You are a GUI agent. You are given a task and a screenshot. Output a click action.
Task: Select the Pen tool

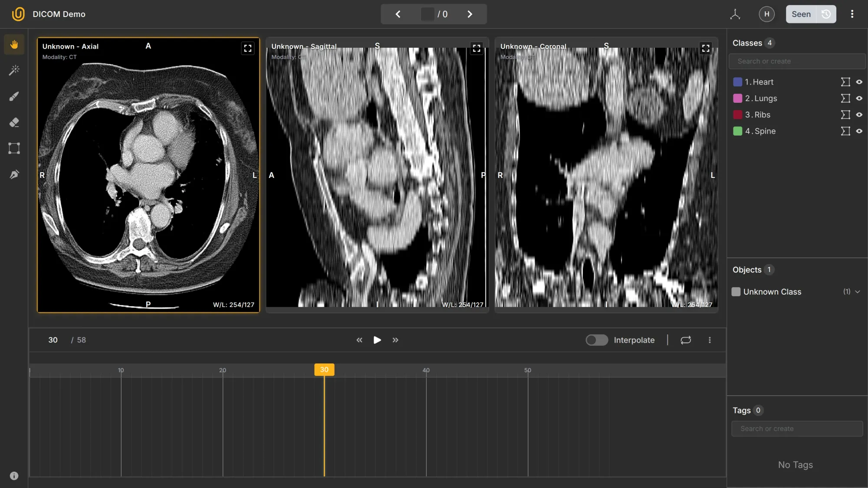pos(14,174)
